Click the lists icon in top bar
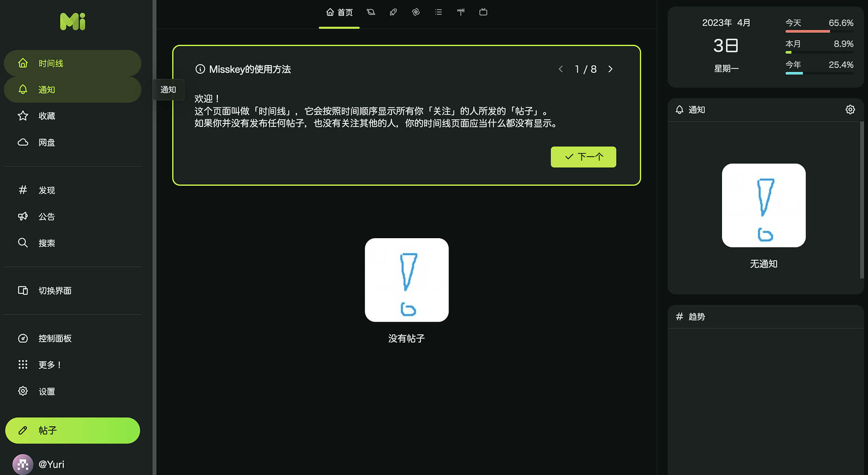Screen dimensions: 868x475 tap(438, 12)
